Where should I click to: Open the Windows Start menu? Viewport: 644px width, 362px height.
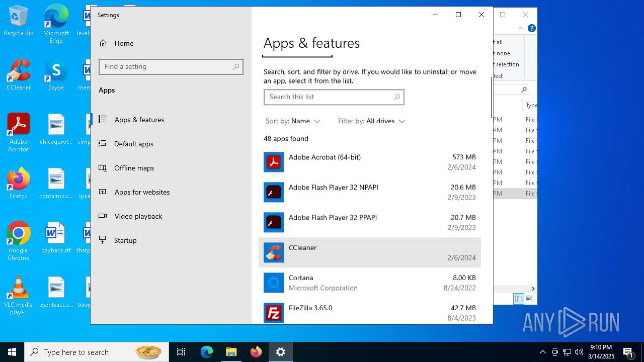(12, 352)
